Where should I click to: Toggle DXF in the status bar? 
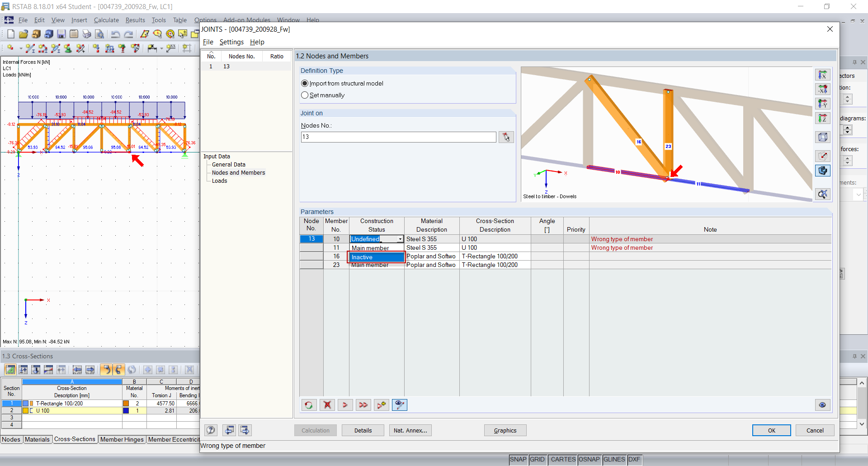pyautogui.click(x=634, y=459)
